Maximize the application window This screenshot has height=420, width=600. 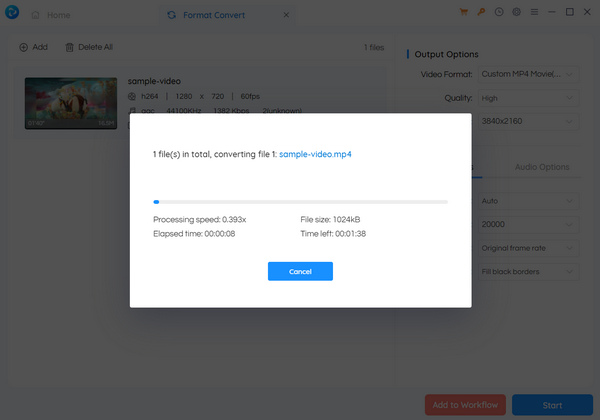pyautogui.click(x=570, y=12)
